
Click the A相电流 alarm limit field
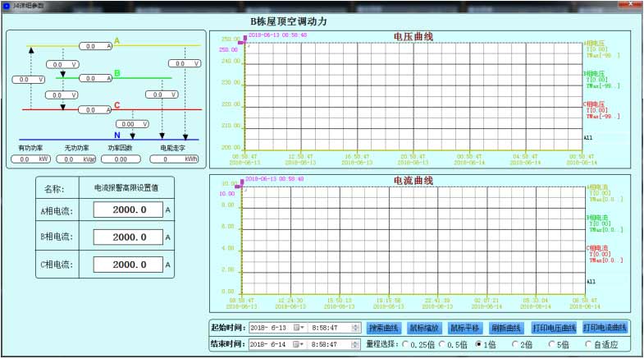pos(127,210)
